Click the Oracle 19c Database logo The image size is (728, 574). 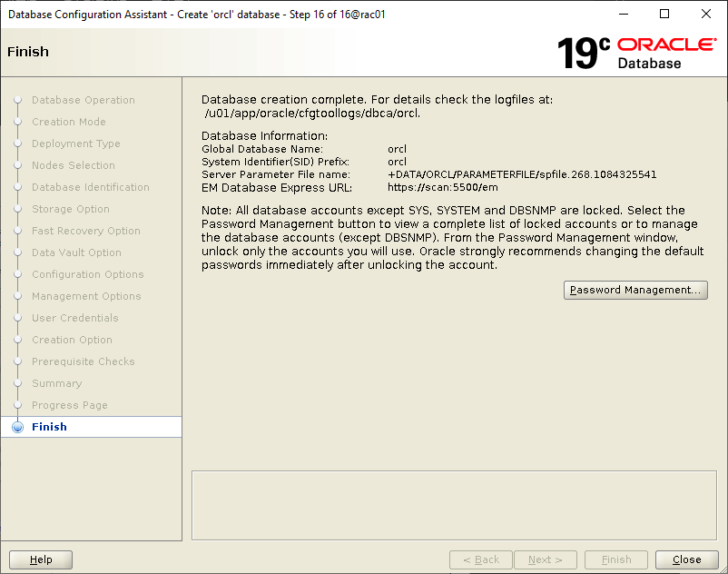[636, 53]
